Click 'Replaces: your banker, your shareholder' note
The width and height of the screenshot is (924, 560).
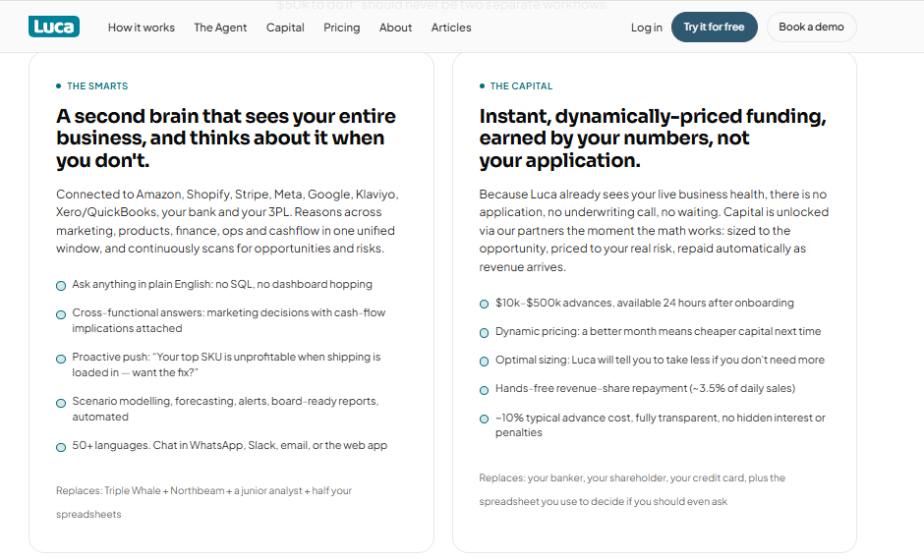632,489
